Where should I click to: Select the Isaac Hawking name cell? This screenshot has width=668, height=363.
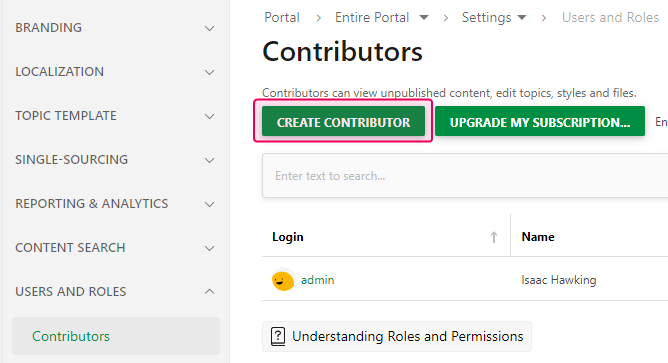tap(559, 280)
